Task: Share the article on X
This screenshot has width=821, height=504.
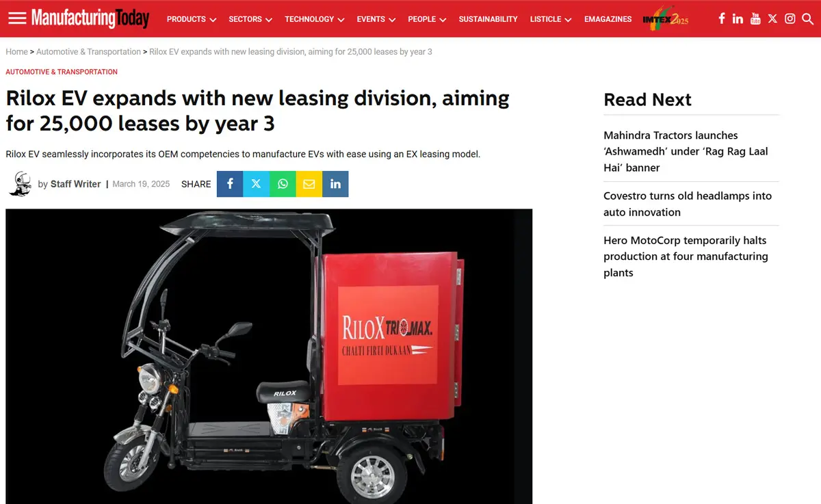Action: point(256,184)
